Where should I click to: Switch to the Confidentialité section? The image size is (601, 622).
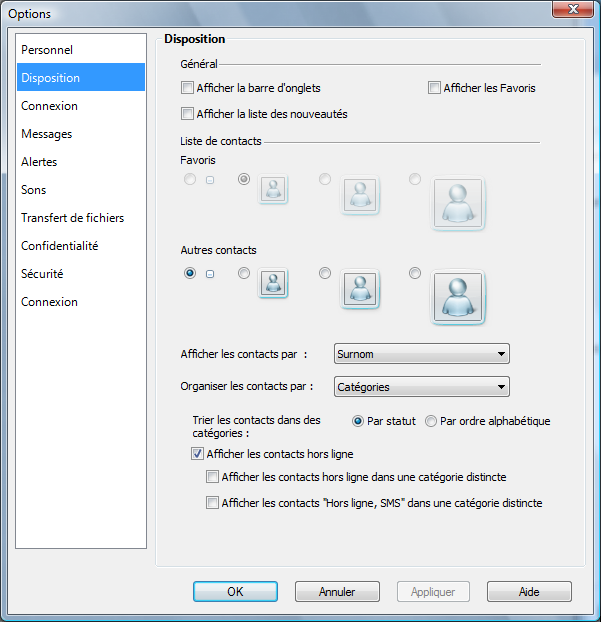coord(60,246)
